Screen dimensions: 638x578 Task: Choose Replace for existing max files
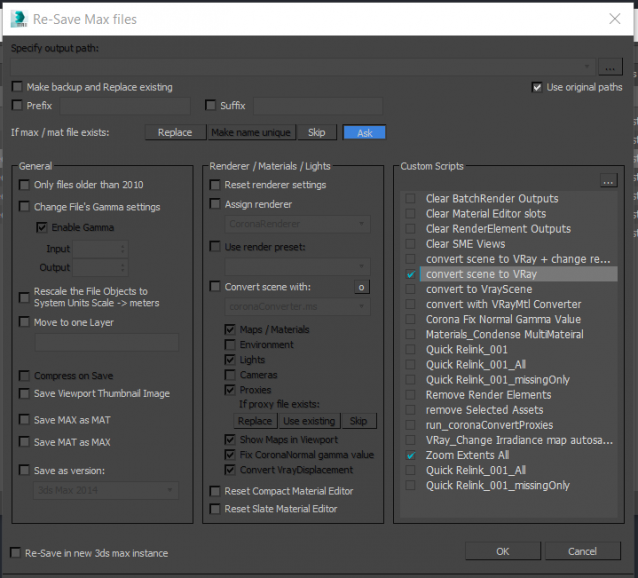(175, 133)
